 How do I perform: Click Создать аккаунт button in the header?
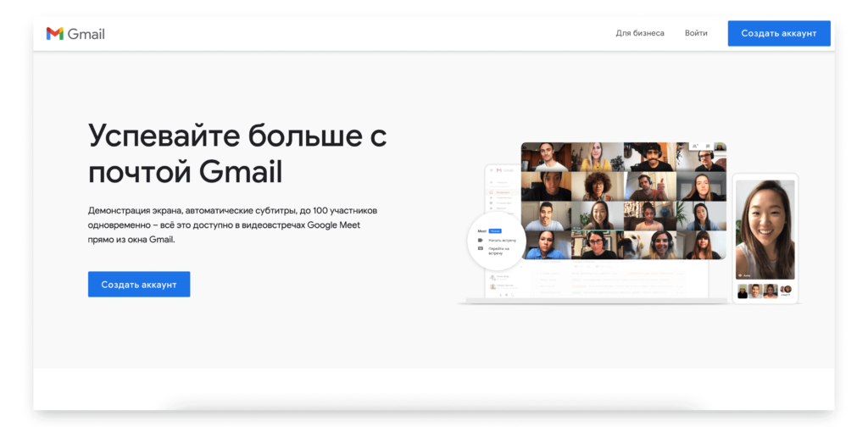[x=779, y=33]
